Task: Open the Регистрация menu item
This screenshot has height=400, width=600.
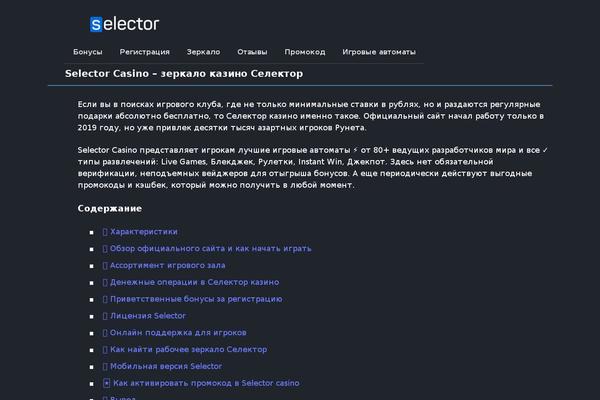Action: pyautogui.click(x=145, y=52)
